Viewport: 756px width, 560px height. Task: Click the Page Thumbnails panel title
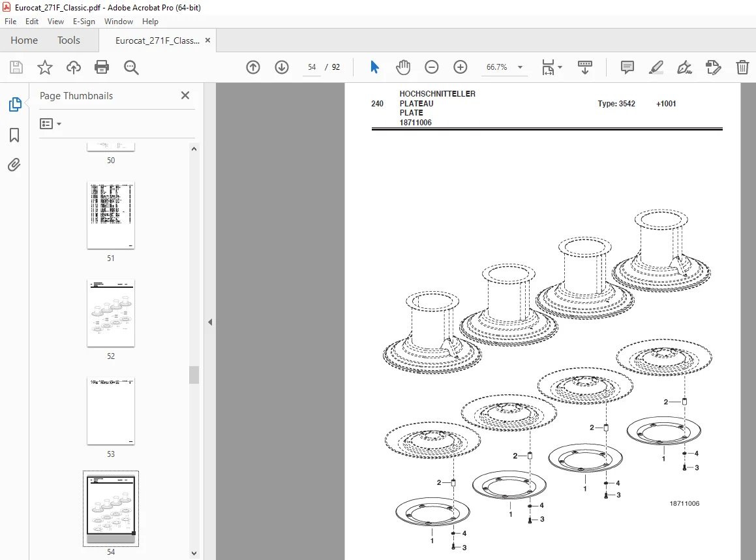76,95
